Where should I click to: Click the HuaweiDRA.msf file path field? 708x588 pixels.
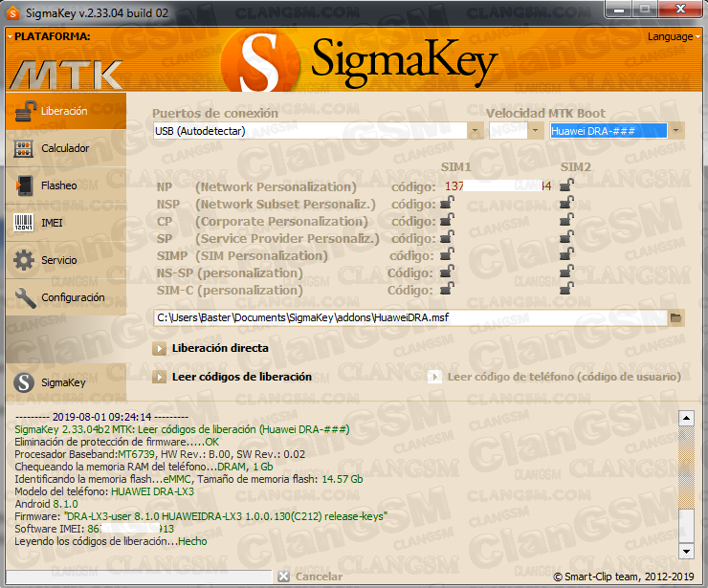point(410,317)
